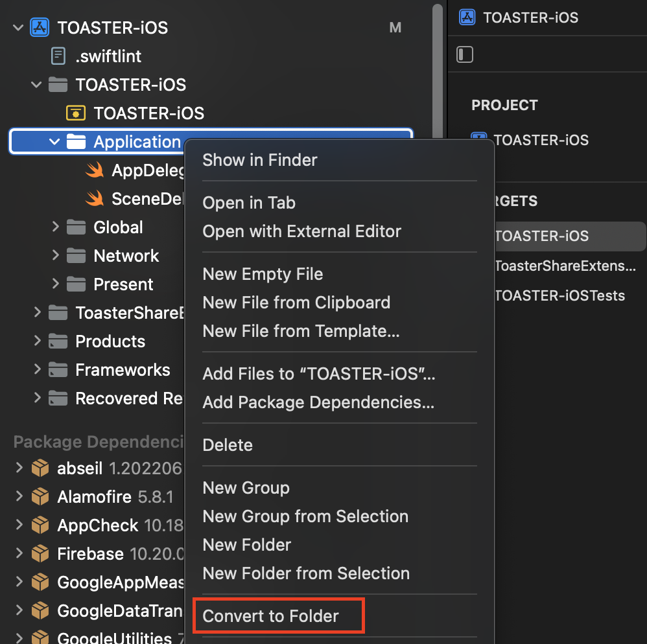Choose New Folder from Selection
The height and width of the screenshot is (644, 647).
coord(306,573)
